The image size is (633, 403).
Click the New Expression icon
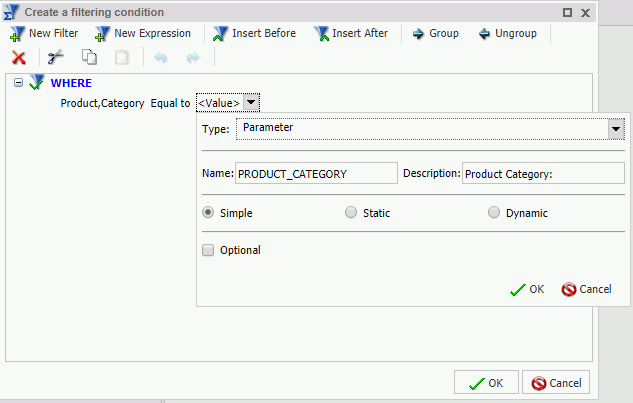coord(102,34)
